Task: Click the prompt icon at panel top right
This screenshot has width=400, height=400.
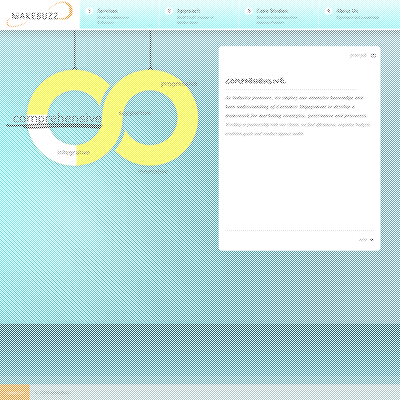Action: coord(373,55)
